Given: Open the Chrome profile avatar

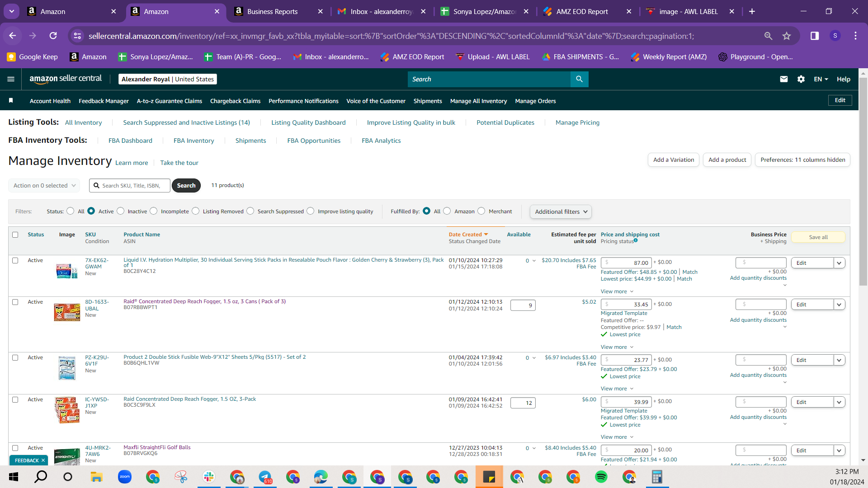Looking at the screenshot, I should coord(835,36).
